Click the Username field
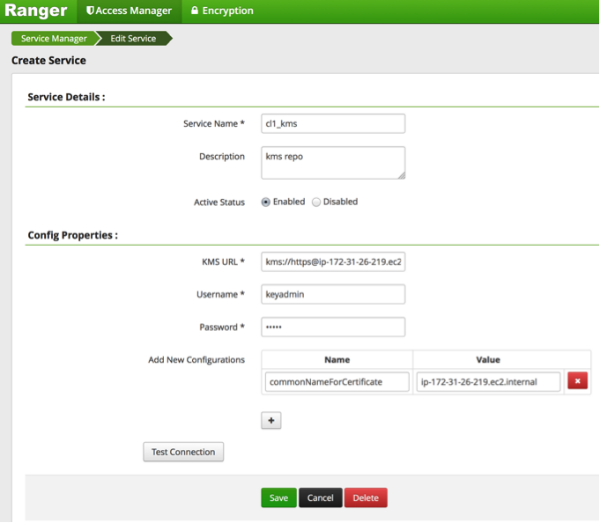Image resolution: width=600 pixels, height=523 pixels. coord(332,294)
